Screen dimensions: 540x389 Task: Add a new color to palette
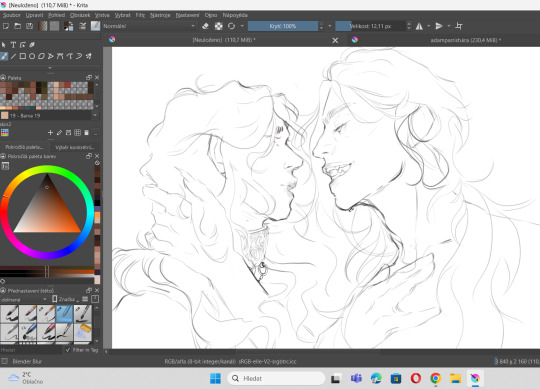pos(50,133)
